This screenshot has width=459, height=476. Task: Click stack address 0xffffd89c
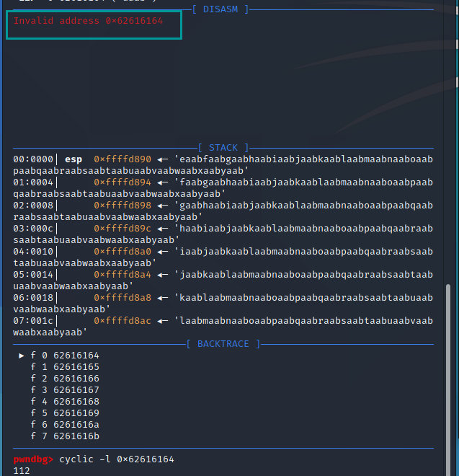point(122,229)
